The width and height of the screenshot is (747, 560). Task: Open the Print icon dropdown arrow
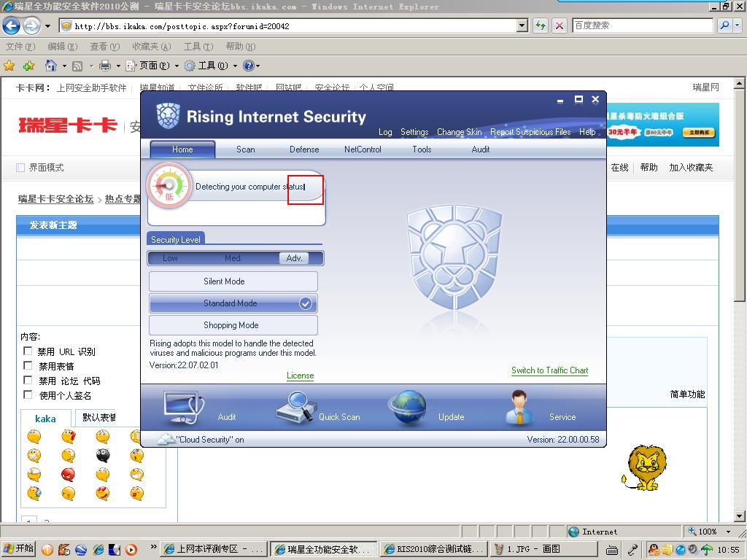coord(118,66)
